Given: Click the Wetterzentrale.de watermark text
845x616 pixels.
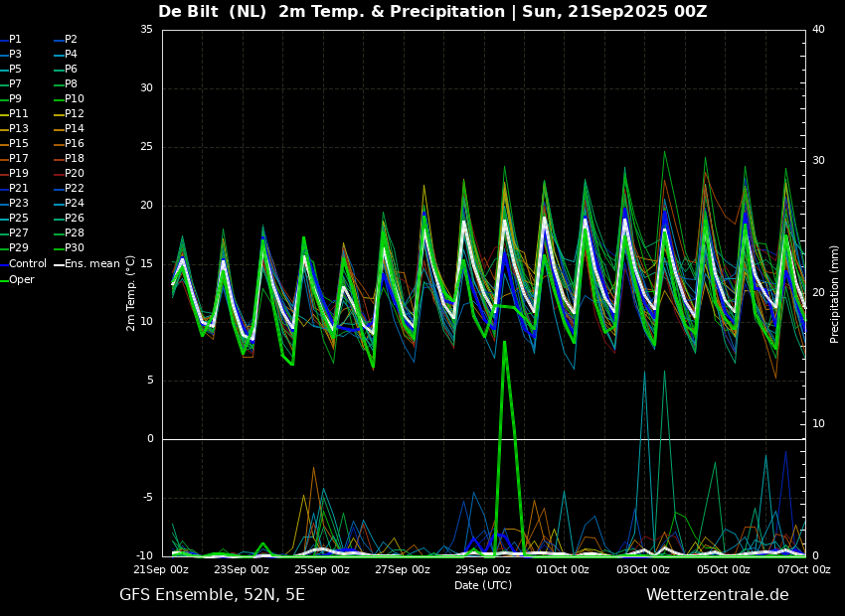Looking at the screenshot, I should 718,595.
